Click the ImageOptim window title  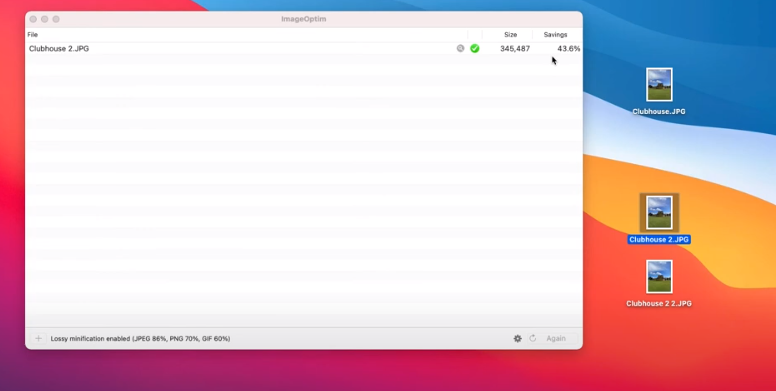pyautogui.click(x=303, y=19)
